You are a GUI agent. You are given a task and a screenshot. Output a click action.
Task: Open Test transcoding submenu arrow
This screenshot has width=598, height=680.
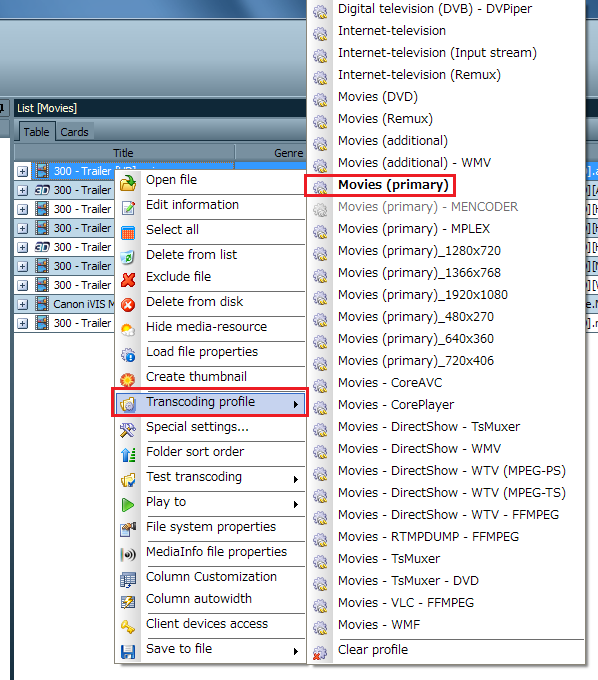296,479
